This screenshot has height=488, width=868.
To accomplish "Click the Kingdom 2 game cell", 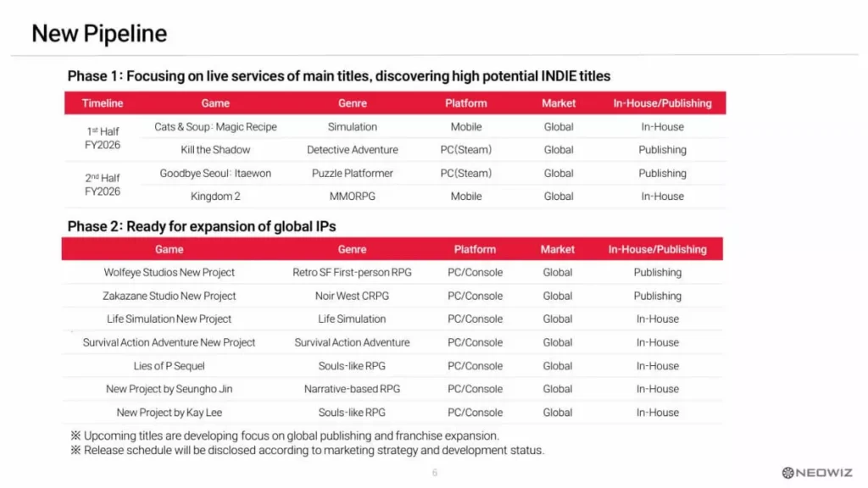I will [x=215, y=197].
